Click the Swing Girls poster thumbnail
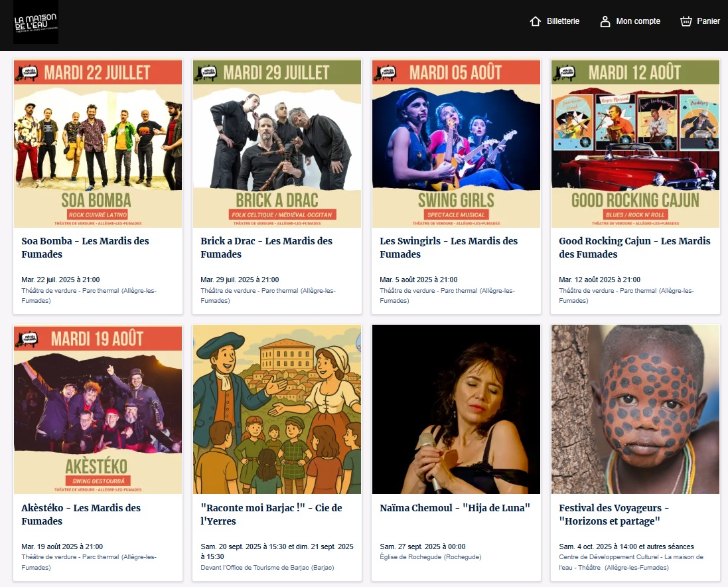This screenshot has height=587, width=728. [456, 143]
